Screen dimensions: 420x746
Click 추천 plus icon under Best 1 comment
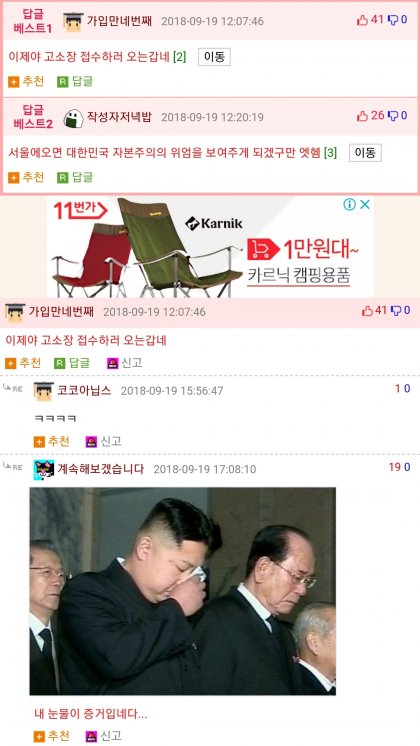pos(14,82)
